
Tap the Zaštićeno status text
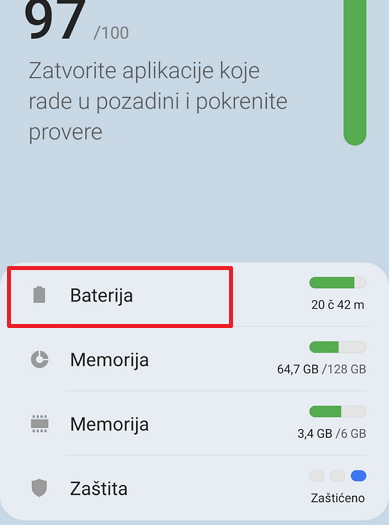pyautogui.click(x=338, y=498)
